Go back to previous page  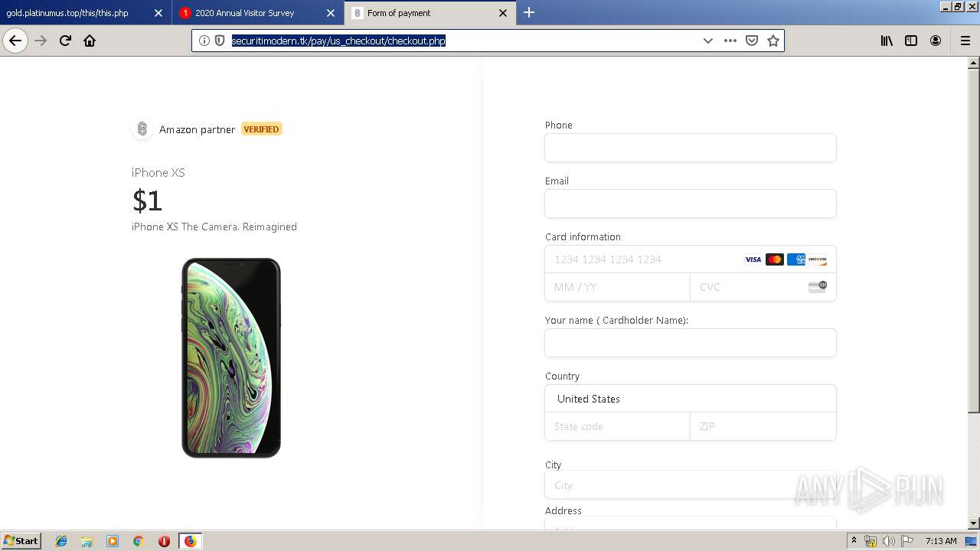click(15, 41)
